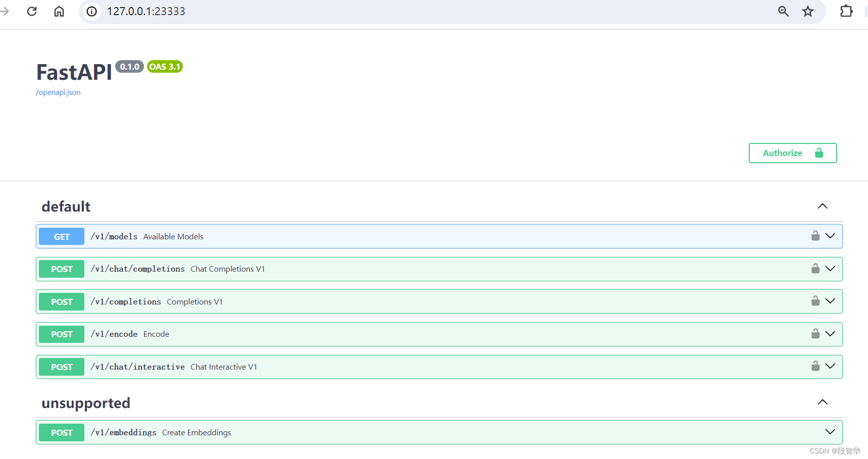Image resolution: width=868 pixels, height=459 pixels.
Task: Expand the /v1/chat/completions endpoint chevron
Action: point(830,269)
